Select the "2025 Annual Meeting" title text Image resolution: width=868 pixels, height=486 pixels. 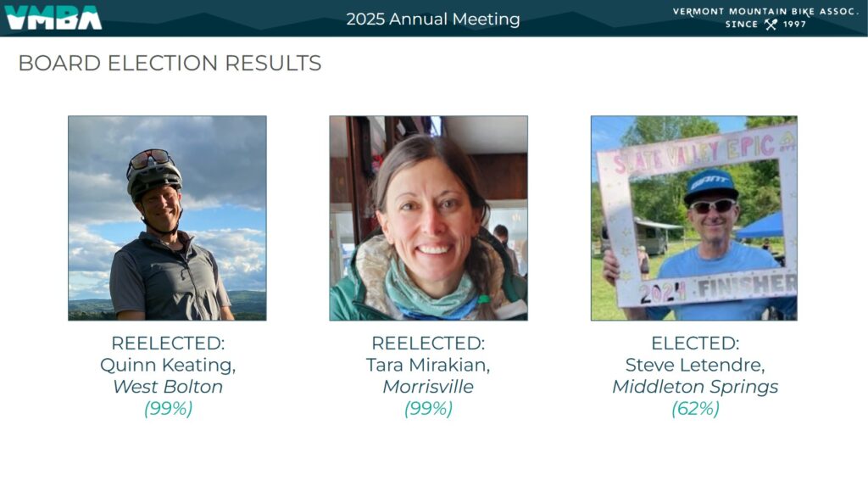tap(433, 19)
